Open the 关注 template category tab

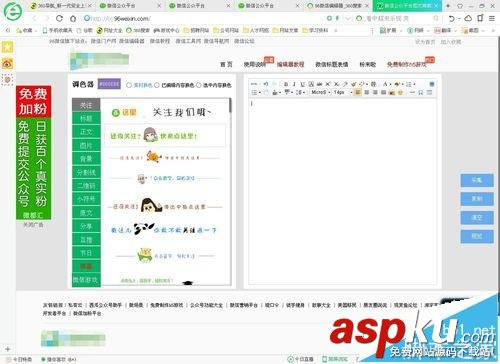coord(86,105)
